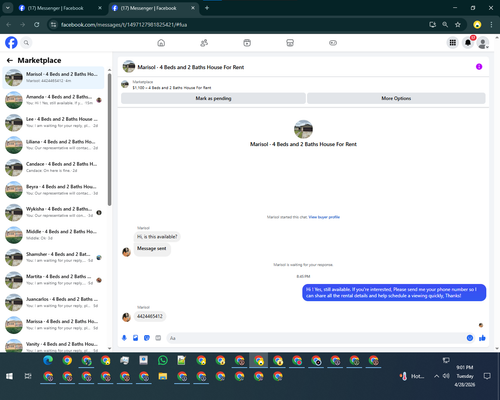The height and width of the screenshot is (400, 500).
Task: Open the Lee conversation
Action: (53, 122)
